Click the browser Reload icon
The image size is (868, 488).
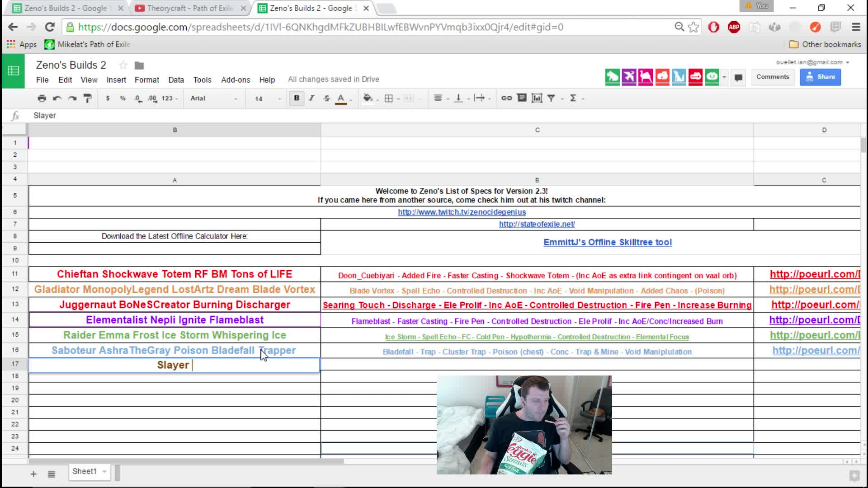[50, 27]
